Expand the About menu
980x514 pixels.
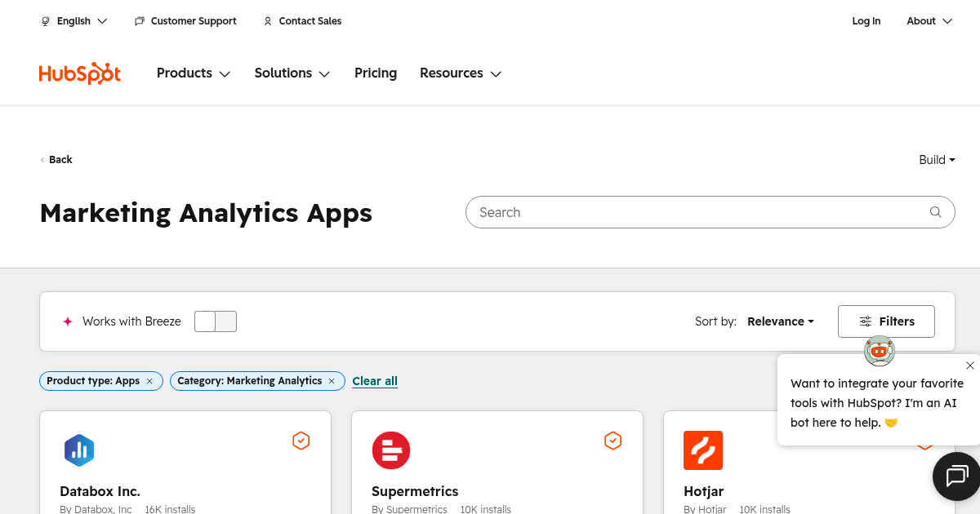[x=929, y=21]
